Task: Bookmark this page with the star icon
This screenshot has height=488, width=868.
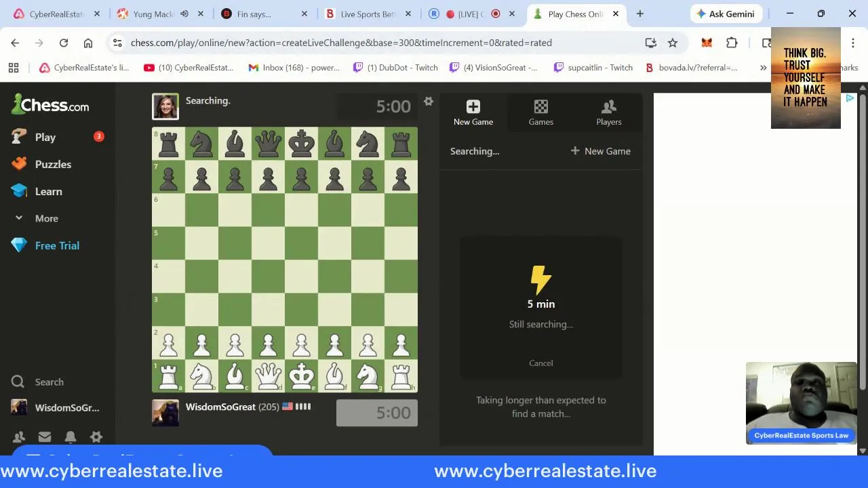Action: pyautogui.click(x=673, y=43)
